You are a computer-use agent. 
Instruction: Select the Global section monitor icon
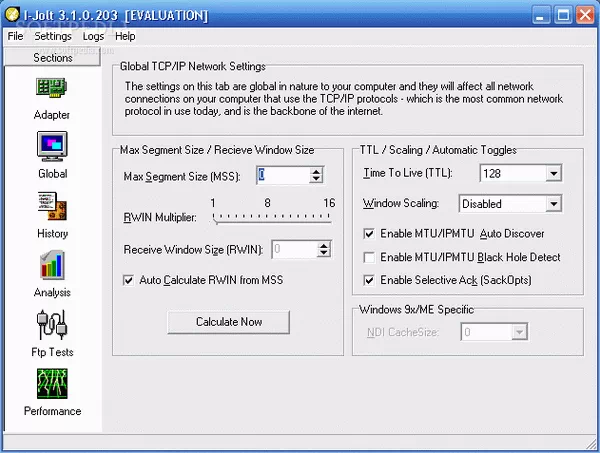[52, 146]
